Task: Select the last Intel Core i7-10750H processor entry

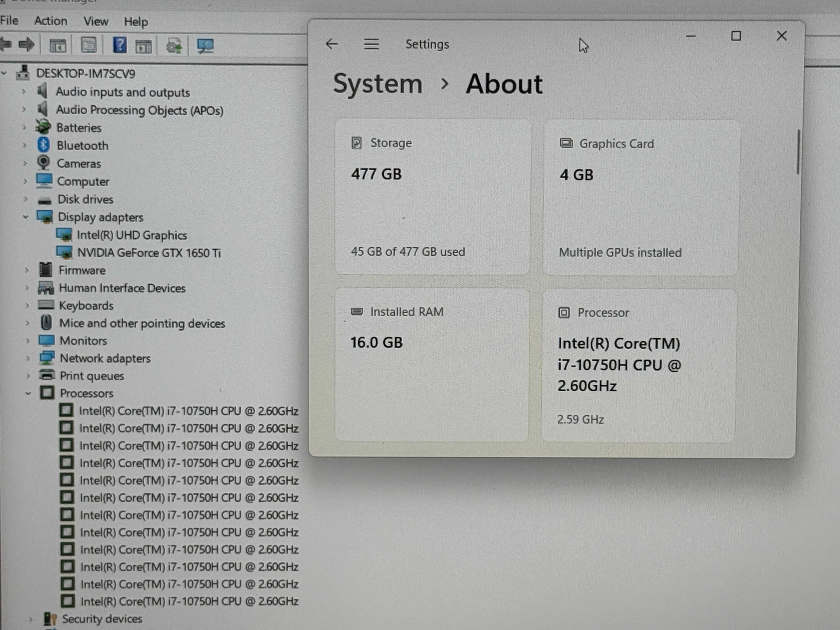Action: pyautogui.click(x=190, y=601)
